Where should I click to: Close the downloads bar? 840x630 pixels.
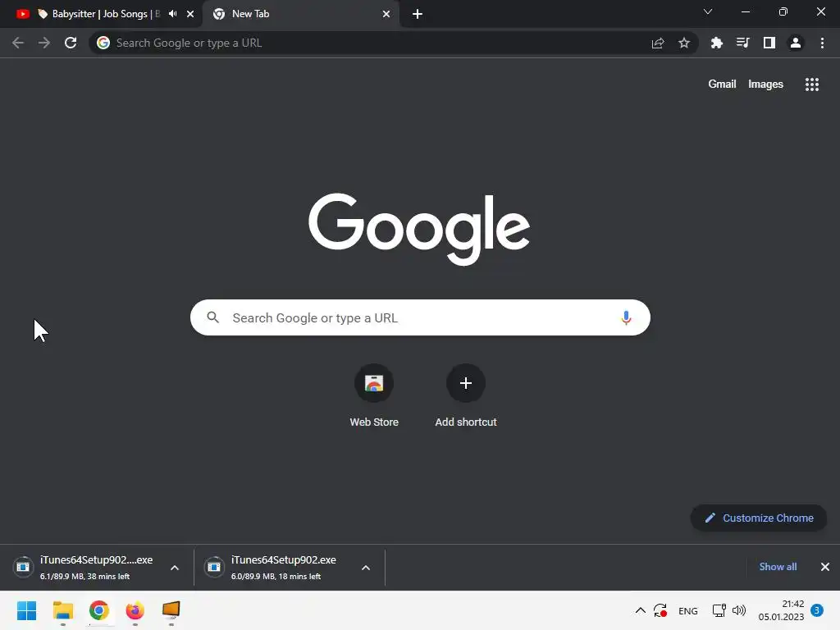825,567
